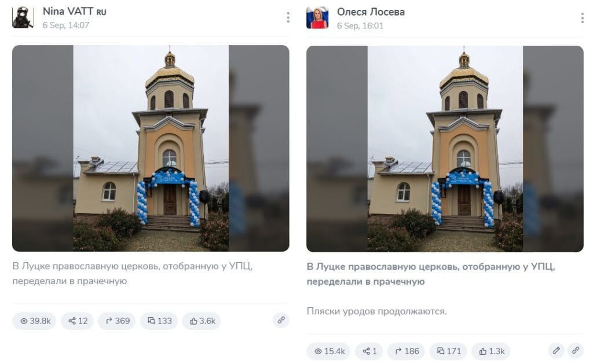Image resolution: width=593 pixels, height=364 pixels.
Task: Click the 369 forwards arrow badge
Action: pos(117,321)
